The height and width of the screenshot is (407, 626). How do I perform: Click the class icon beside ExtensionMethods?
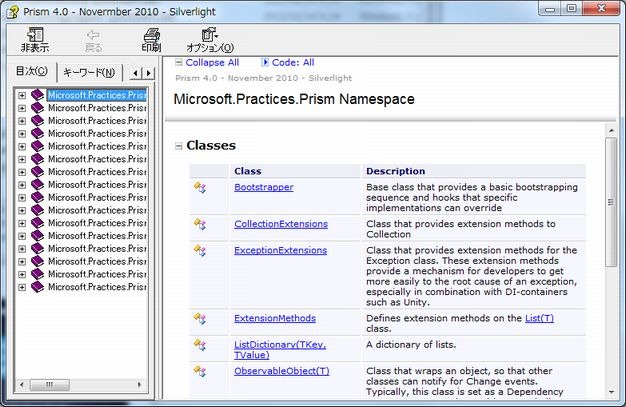pos(199,319)
